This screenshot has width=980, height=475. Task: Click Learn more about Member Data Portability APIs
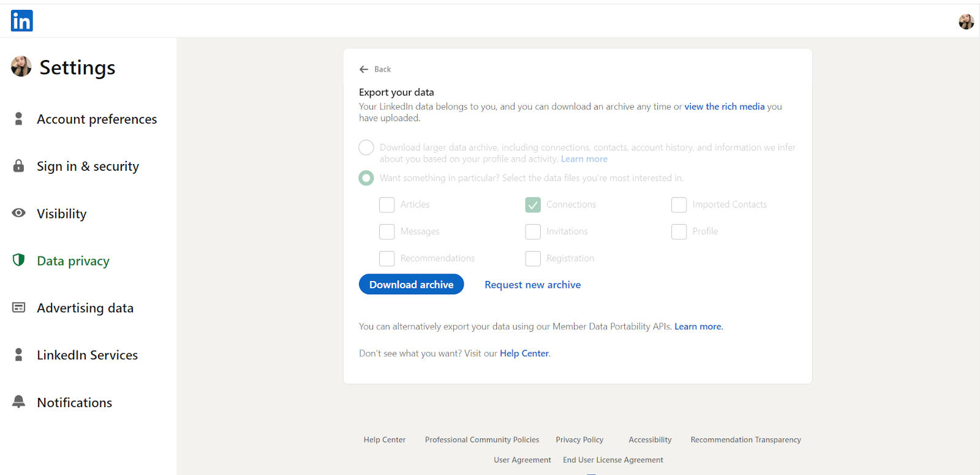click(x=698, y=326)
